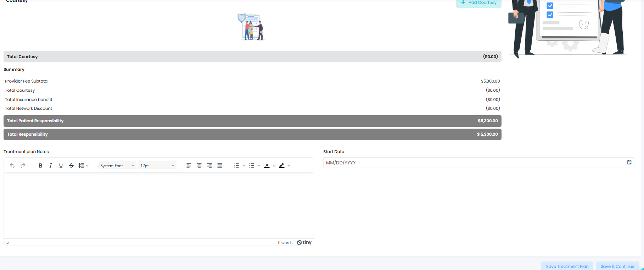
Task: Select the Total Patient Responsibility row
Action: tap(252, 121)
